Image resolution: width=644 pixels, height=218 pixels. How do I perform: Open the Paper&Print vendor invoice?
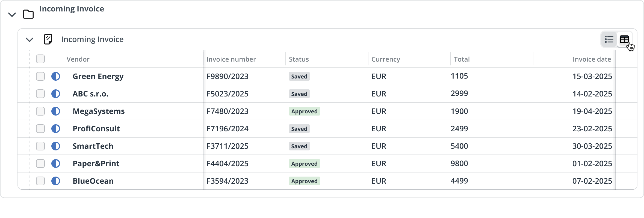[96, 163]
